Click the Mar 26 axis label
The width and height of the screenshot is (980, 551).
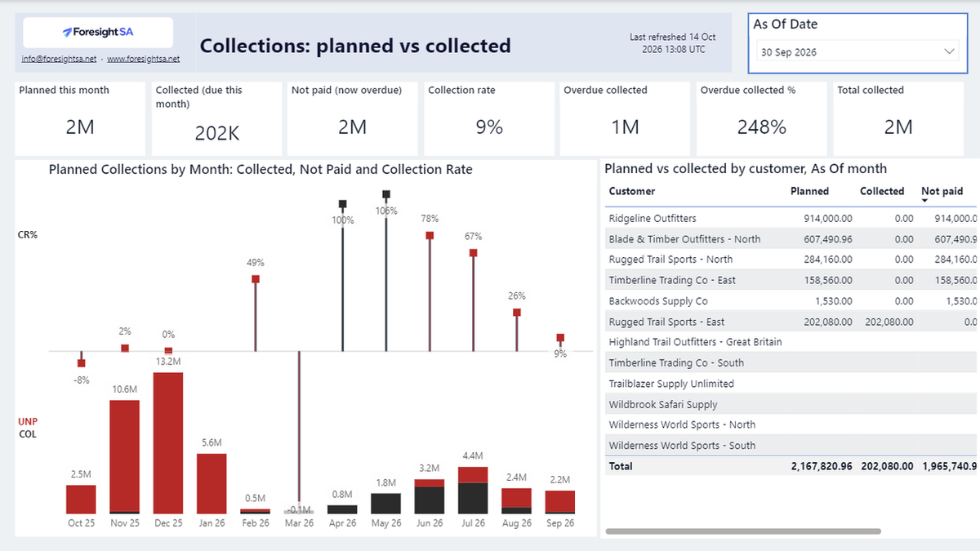[x=299, y=523]
